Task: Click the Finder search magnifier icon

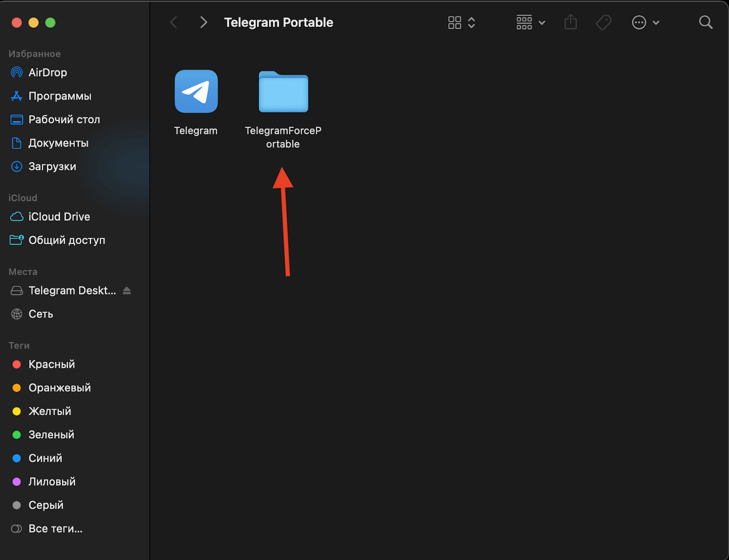Action: tap(705, 22)
